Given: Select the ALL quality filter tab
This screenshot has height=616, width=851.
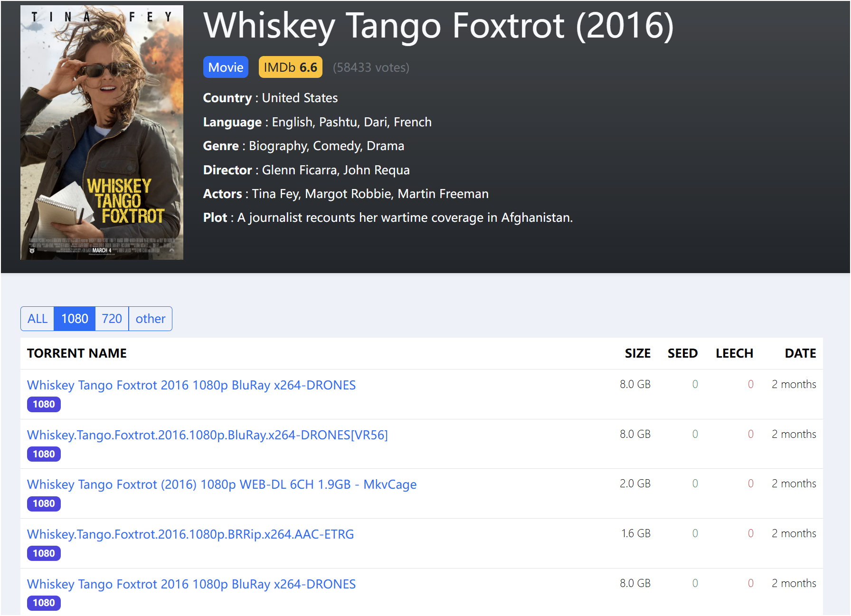Looking at the screenshot, I should (x=38, y=319).
